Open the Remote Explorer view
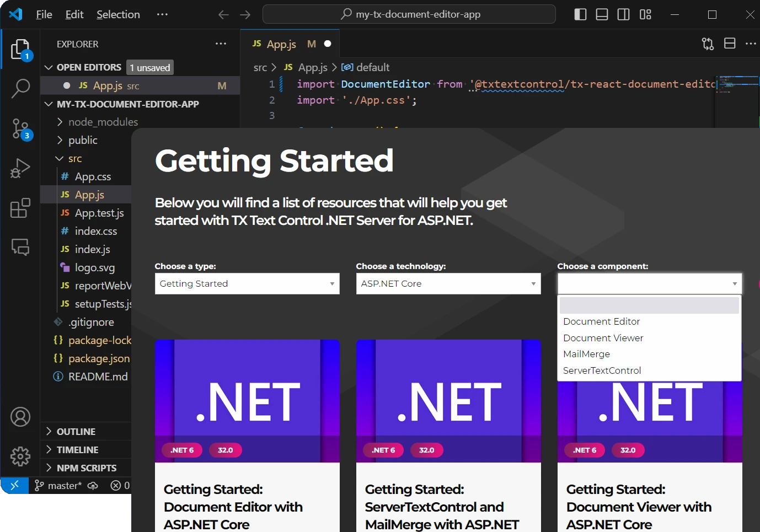This screenshot has width=760, height=532. point(20,247)
